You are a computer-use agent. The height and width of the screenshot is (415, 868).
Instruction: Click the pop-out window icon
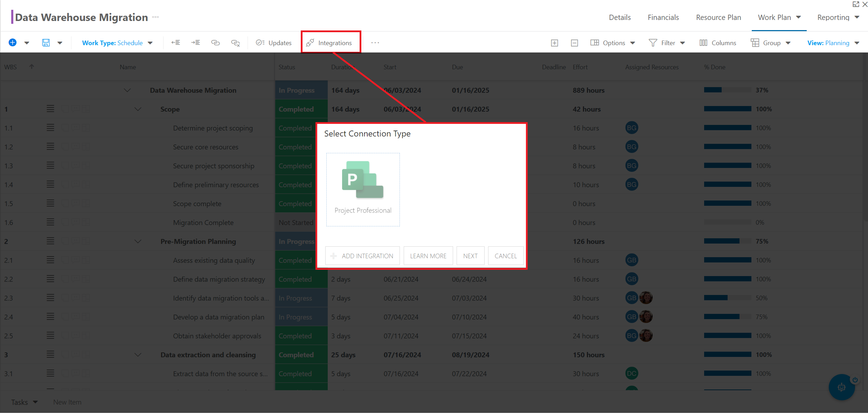click(x=856, y=4)
